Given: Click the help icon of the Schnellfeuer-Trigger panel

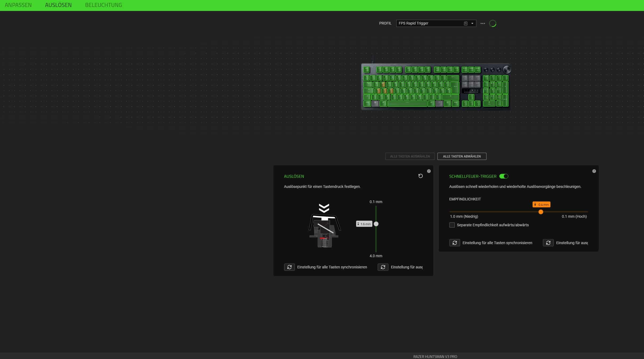Looking at the screenshot, I should pyautogui.click(x=594, y=171).
